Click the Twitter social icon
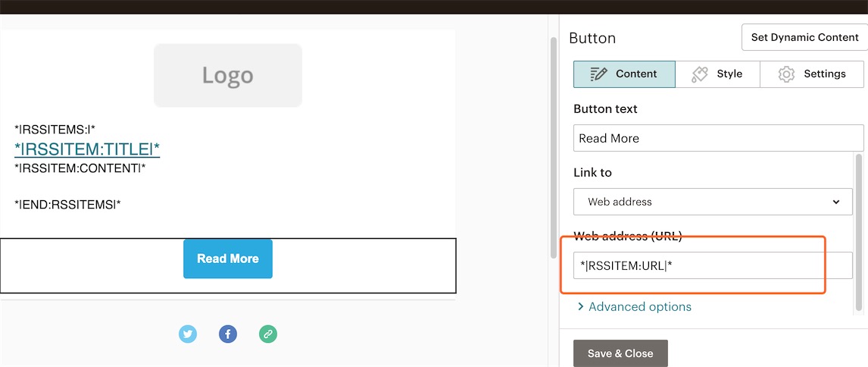868x367 pixels. [188, 334]
